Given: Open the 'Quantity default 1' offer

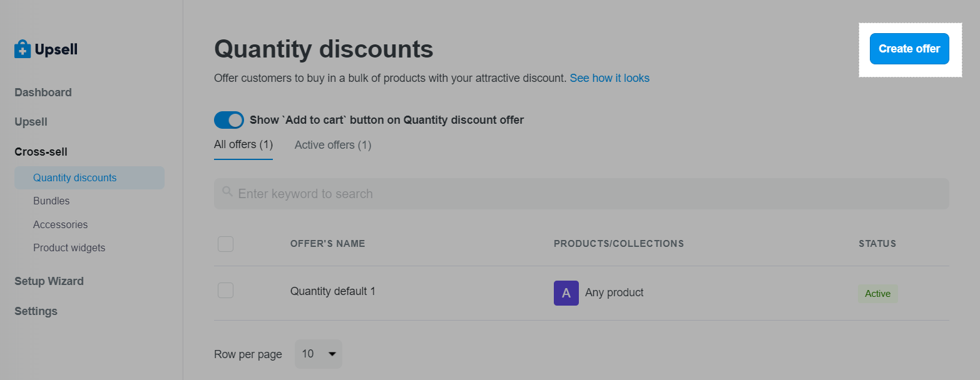Looking at the screenshot, I should 333,291.
